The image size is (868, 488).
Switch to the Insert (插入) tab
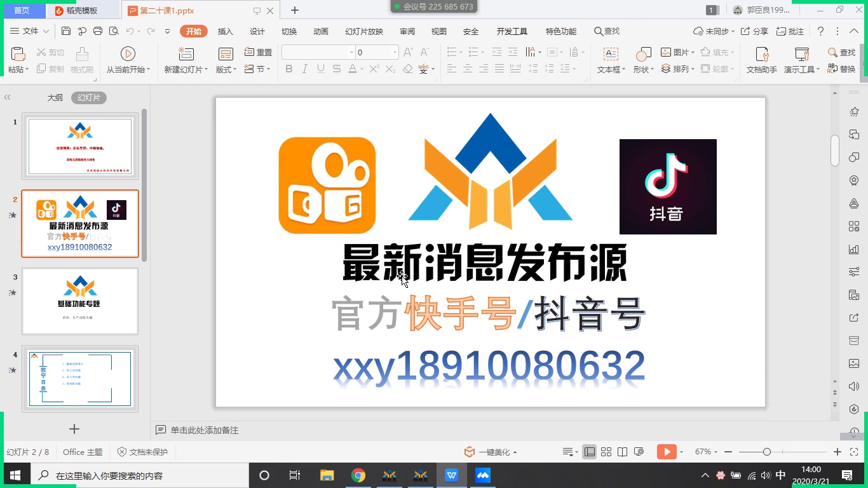pos(226,31)
